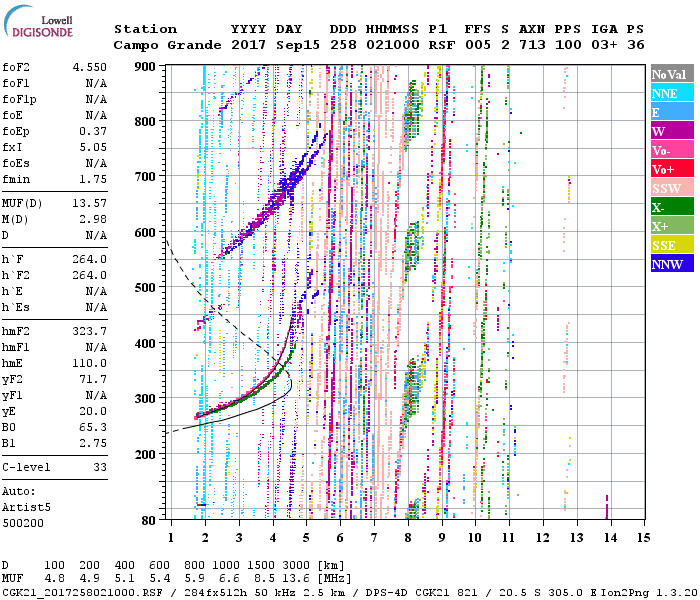
Task: Click the 900 km height axis label
Action: pyautogui.click(x=145, y=66)
